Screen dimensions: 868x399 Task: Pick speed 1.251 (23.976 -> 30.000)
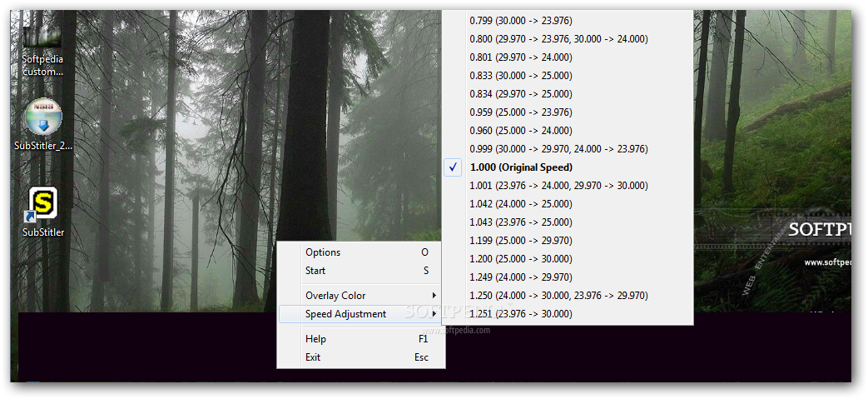568,314
